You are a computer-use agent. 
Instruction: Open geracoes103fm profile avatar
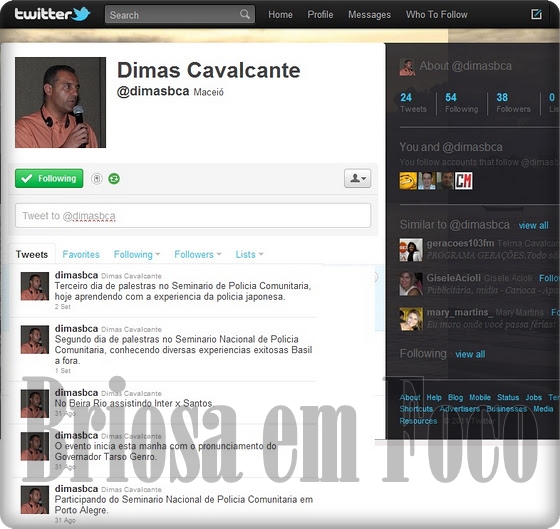tap(411, 250)
